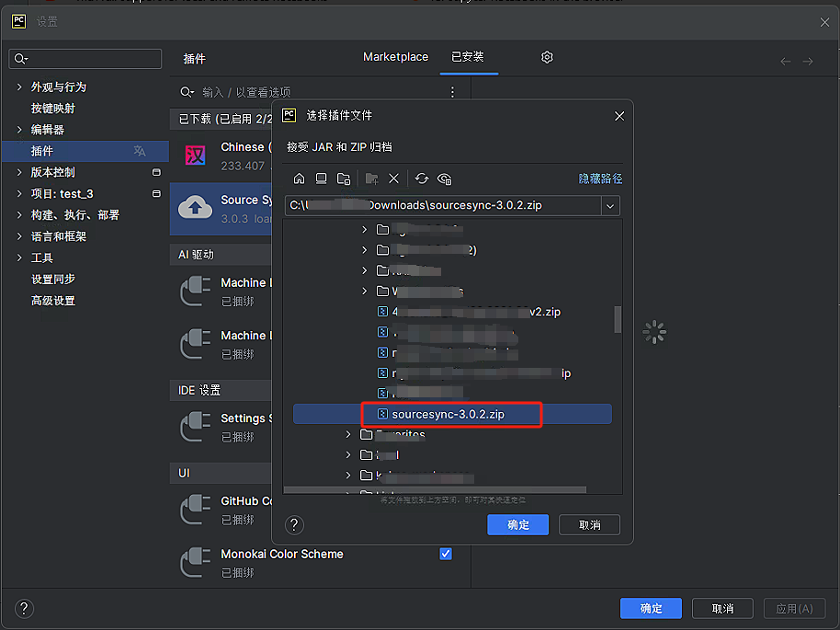Click the zip file icon of sourcesync-3.0.2.zip

[x=382, y=414]
